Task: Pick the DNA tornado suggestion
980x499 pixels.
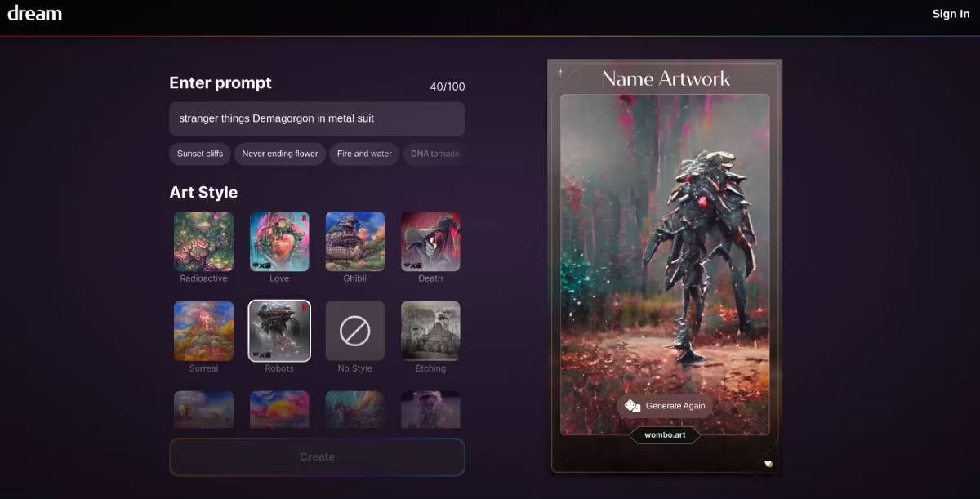Action: (434, 154)
